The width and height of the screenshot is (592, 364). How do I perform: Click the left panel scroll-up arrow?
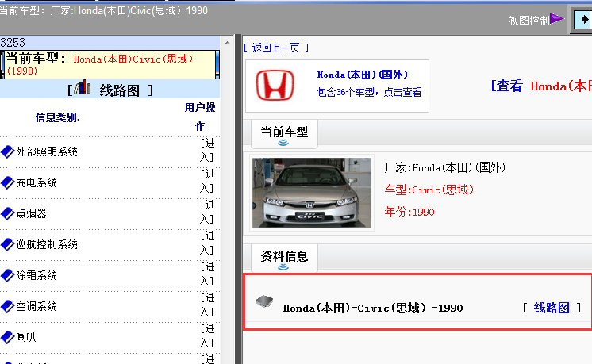click(227, 43)
